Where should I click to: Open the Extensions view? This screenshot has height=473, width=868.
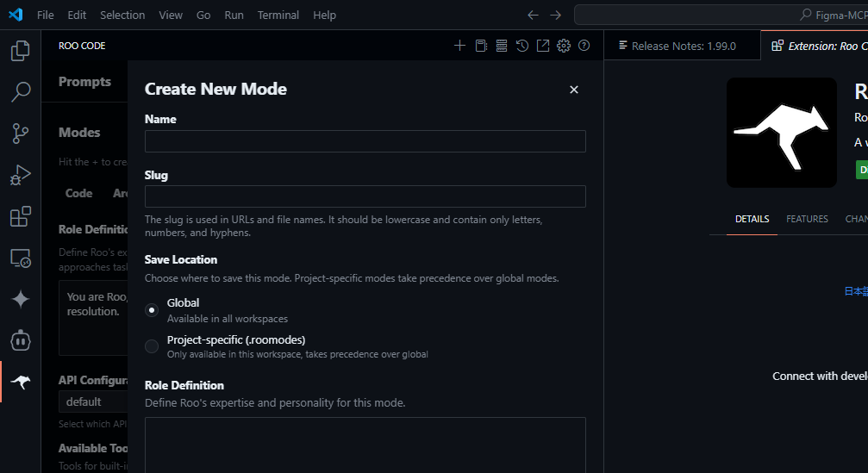coord(21,216)
